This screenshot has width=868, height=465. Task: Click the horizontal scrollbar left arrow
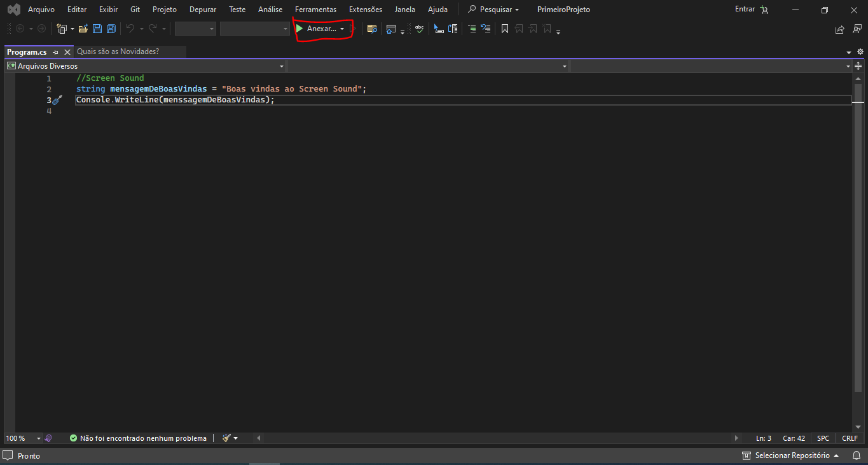[258, 438]
